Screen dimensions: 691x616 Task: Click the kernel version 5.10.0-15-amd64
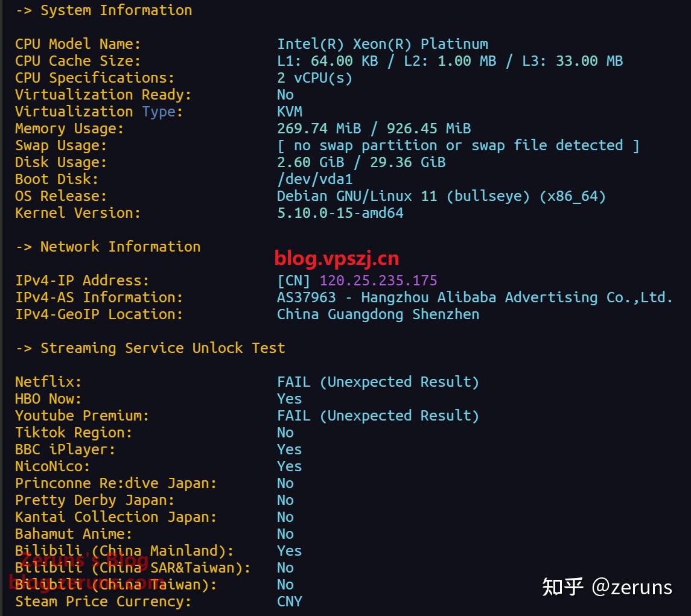coord(340,213)
